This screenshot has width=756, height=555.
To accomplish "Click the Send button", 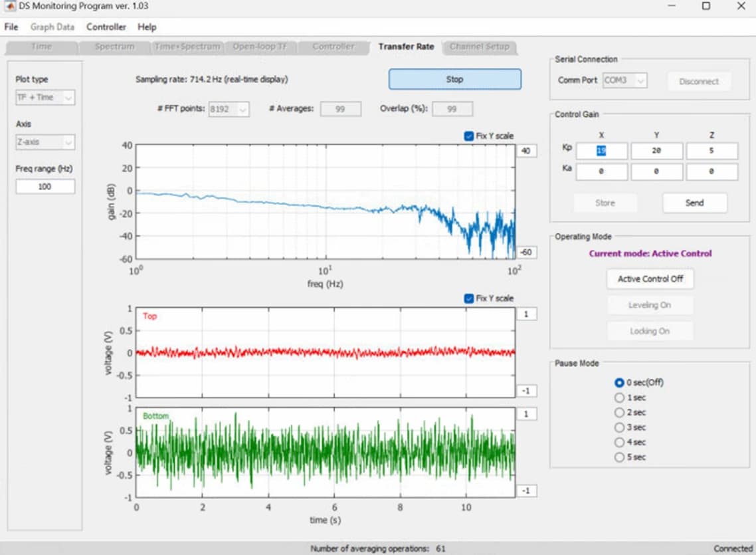I will pyautogui.click(x=695, y=203).
